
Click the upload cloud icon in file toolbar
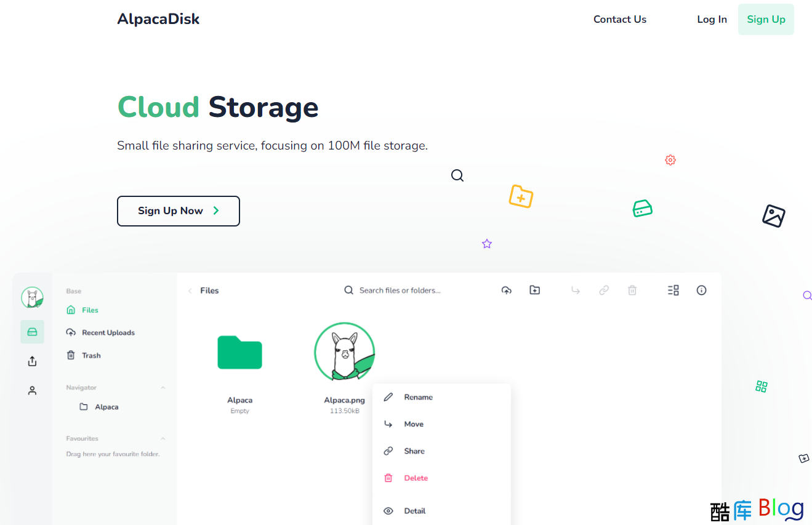506,291
